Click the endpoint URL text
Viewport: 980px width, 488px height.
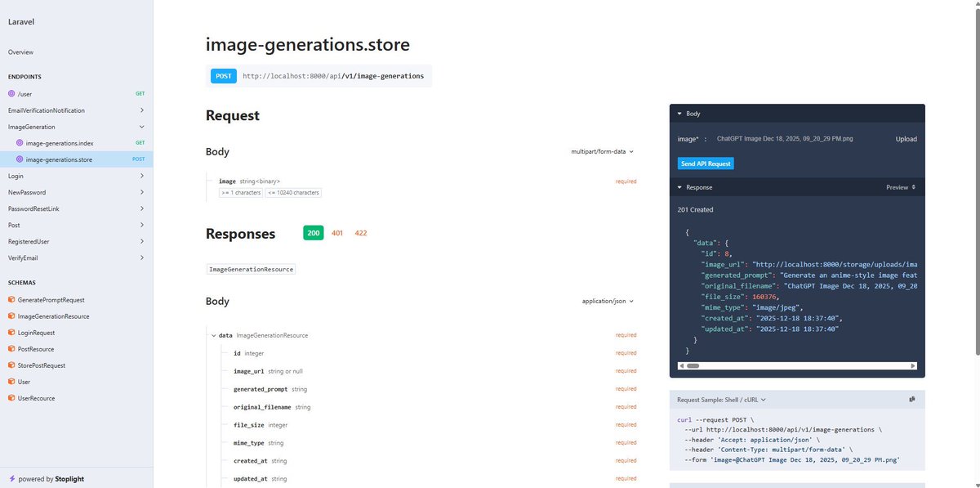coord(333,76)
